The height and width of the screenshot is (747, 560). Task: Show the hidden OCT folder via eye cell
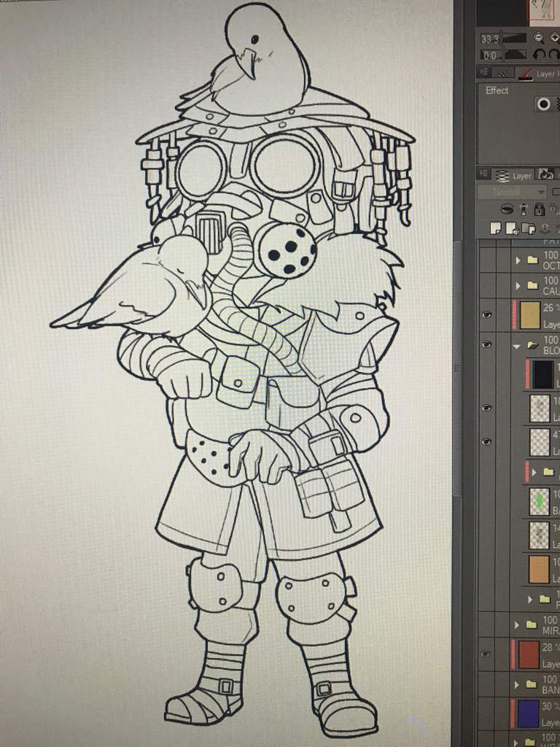(486, 260)
